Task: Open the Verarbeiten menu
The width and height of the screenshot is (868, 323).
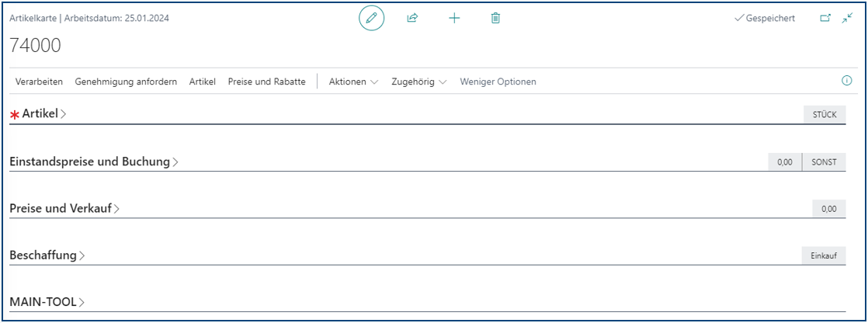Action: [x=39, y=82]
